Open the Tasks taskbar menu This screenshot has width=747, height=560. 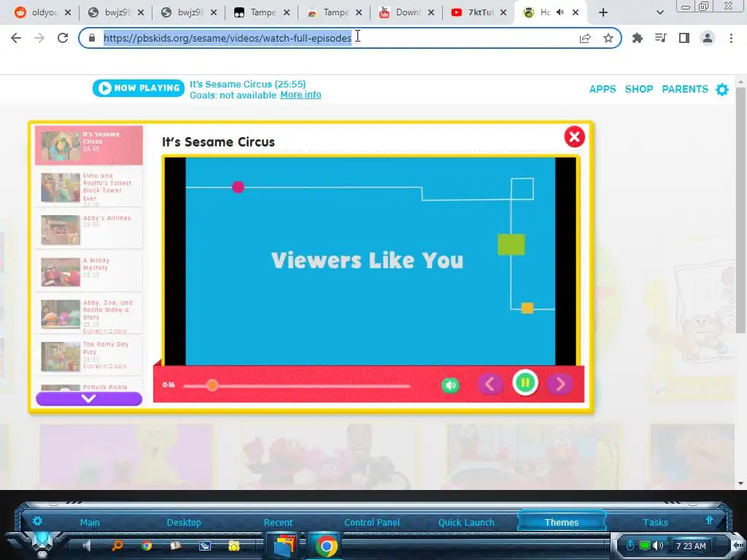coord(655,522)
